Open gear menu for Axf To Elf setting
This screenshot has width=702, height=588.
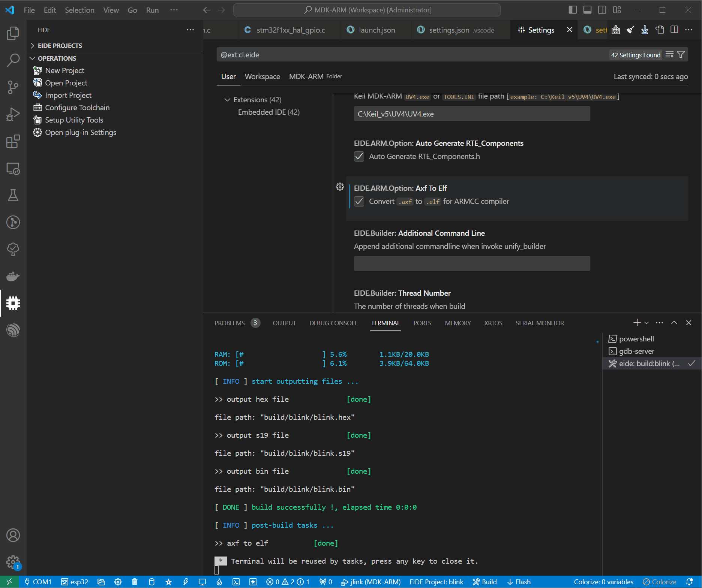click(x=340, y=187)
